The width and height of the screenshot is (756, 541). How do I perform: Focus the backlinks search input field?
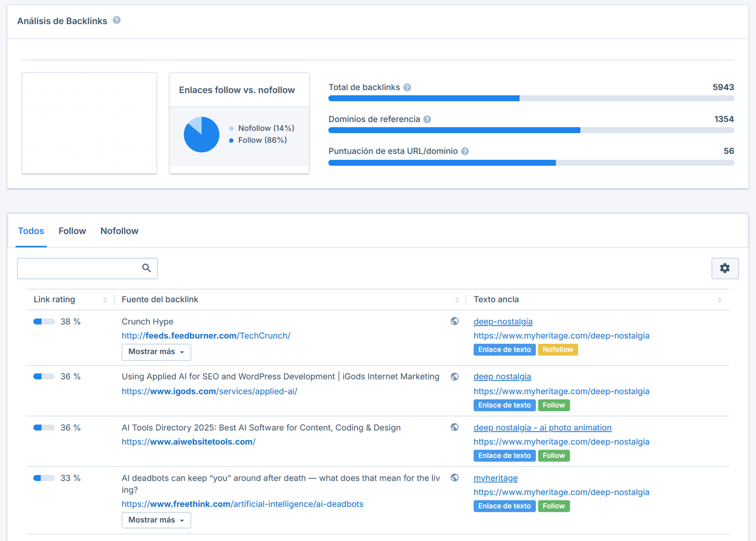click(x=87, y=268)
